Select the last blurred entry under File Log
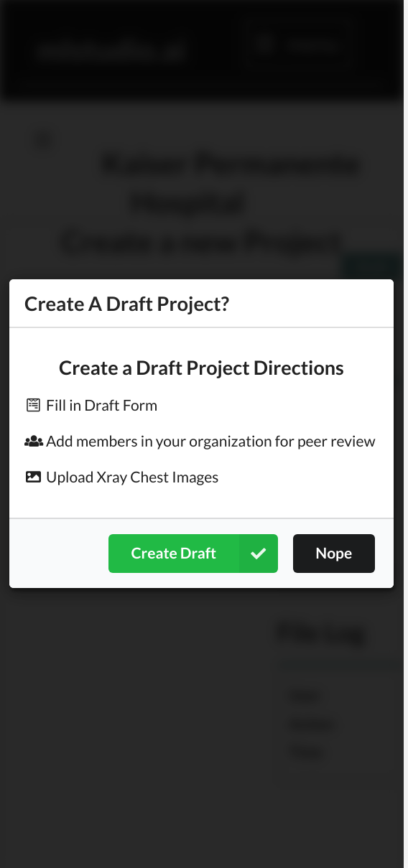Screen dimensions: 408x868 click(307, 752)
